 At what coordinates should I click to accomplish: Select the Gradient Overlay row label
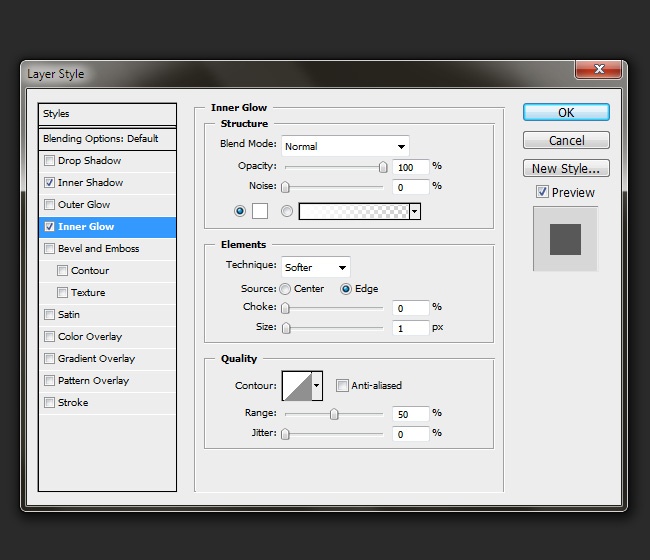[97, 359]
